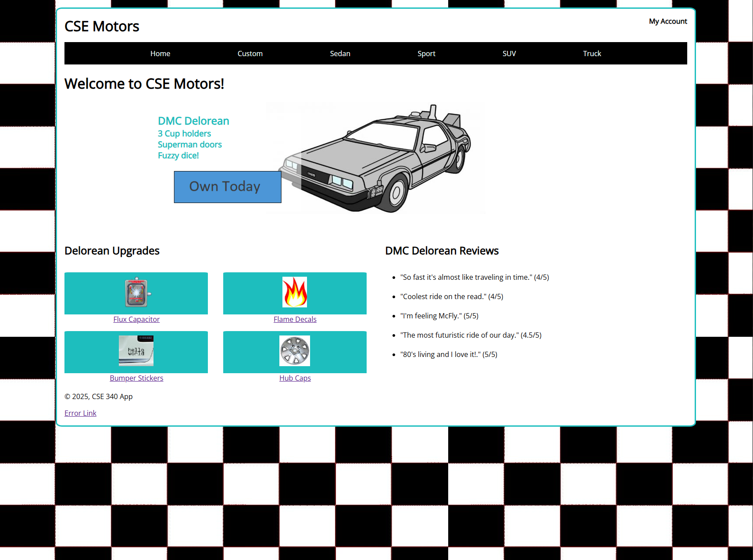Click the DMC Delorean Reviews heading
Image resolution: width=753 pixels, height=560 pixels.
pos(442,251)
